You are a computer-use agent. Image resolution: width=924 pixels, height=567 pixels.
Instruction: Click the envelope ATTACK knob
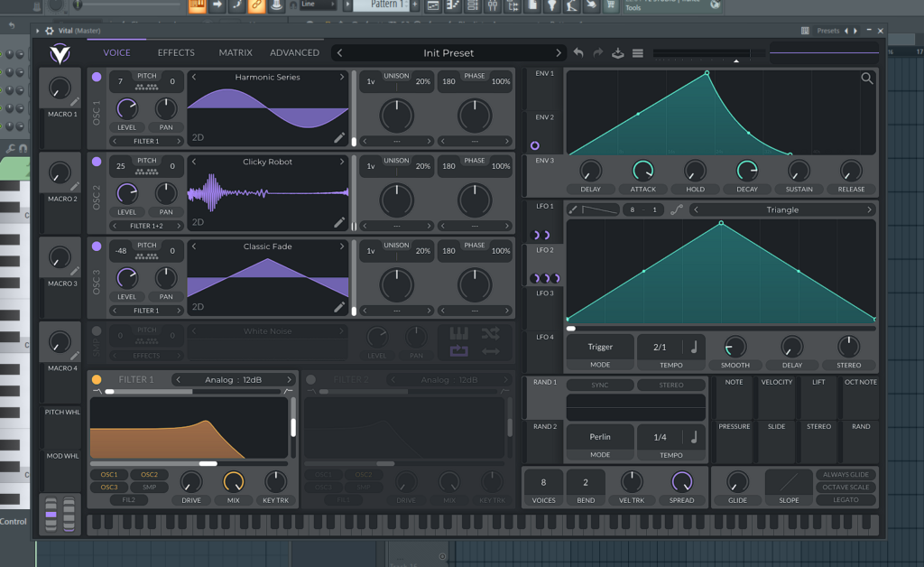pyautogui.click(x=642, y=171)
